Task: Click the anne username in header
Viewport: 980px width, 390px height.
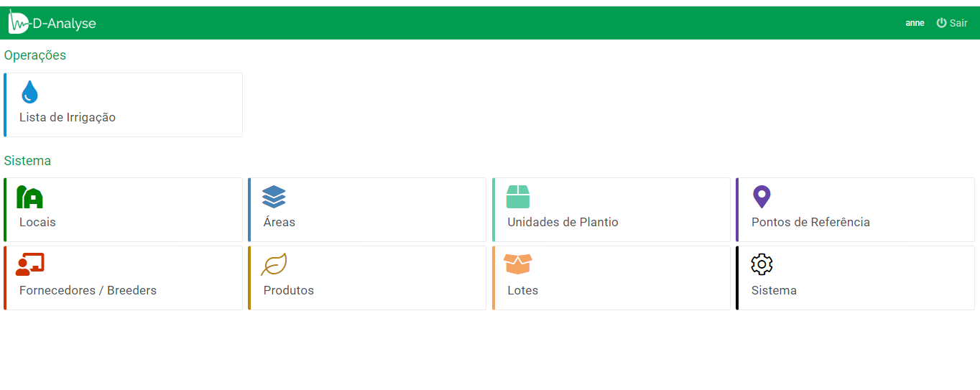Action: click(x=915, y=23)
